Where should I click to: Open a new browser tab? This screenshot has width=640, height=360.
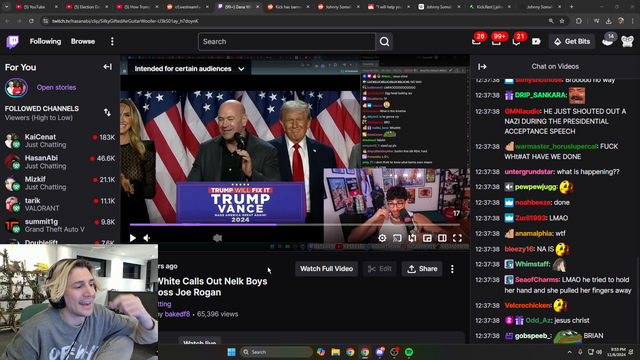[x=571, y=7]
